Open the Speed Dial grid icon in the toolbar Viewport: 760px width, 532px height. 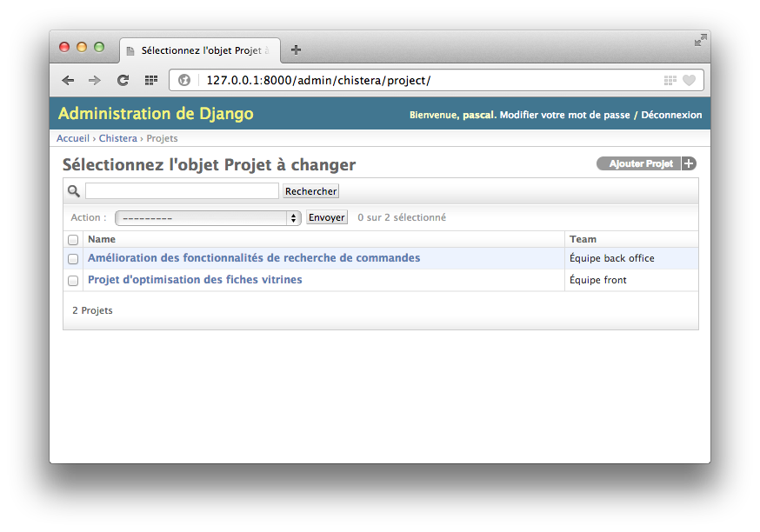coord(151,81)
